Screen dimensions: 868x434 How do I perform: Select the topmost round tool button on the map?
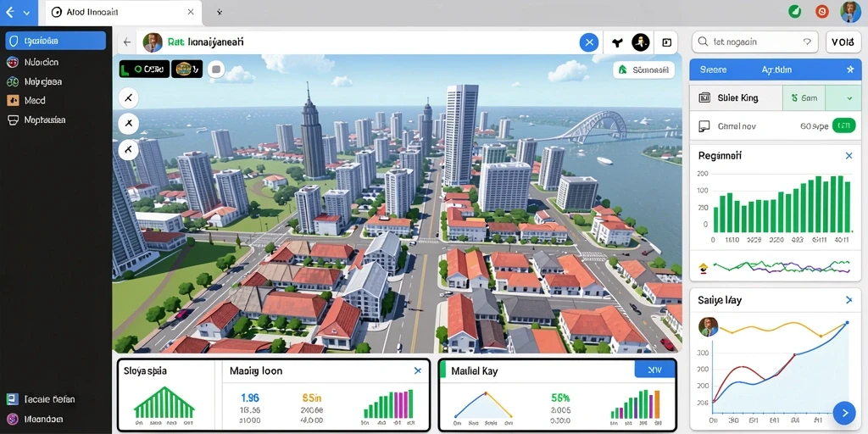pyautogui.click(x=129, y=98)
